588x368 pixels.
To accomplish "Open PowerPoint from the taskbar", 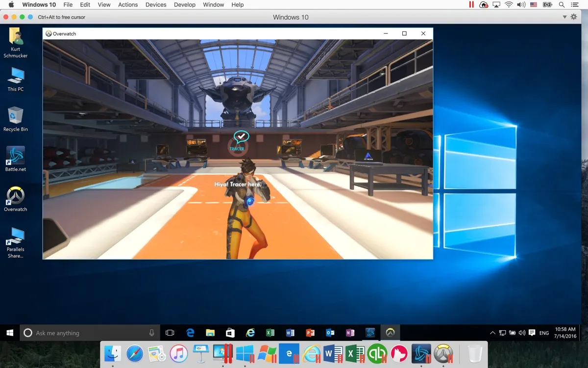I will 310,332.
